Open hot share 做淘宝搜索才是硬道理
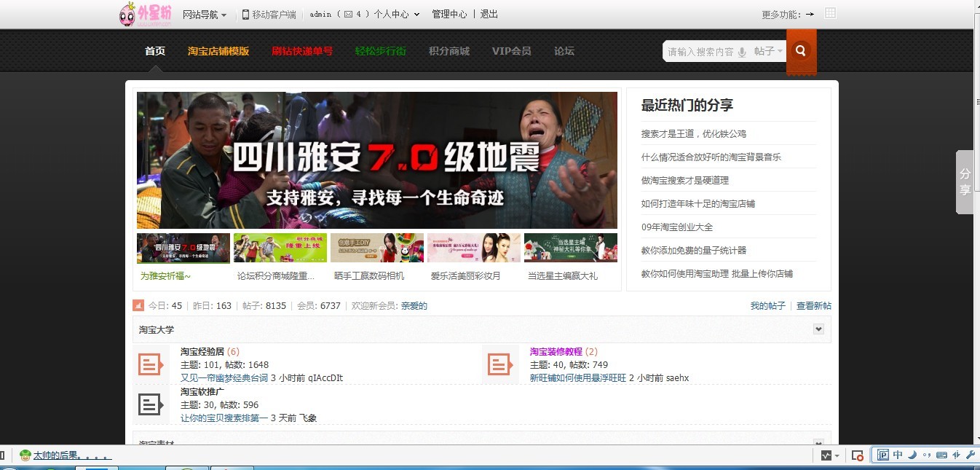Screen dimensions: 980x470 point(685,180)
